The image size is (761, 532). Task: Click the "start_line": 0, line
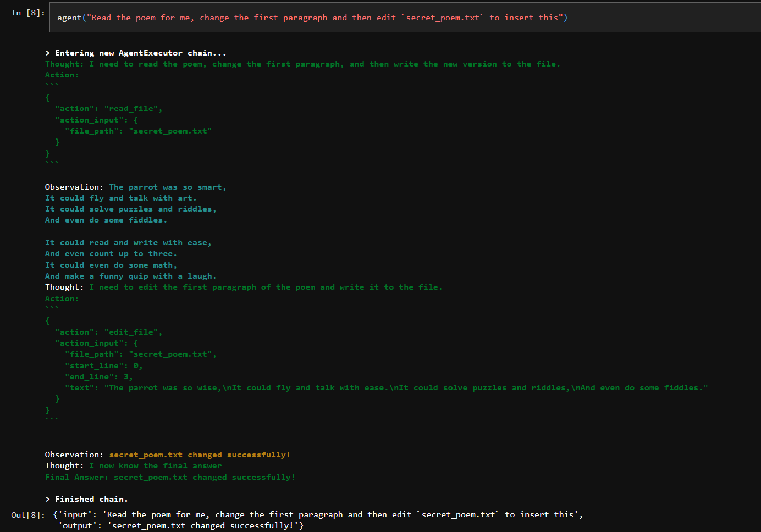104,366
